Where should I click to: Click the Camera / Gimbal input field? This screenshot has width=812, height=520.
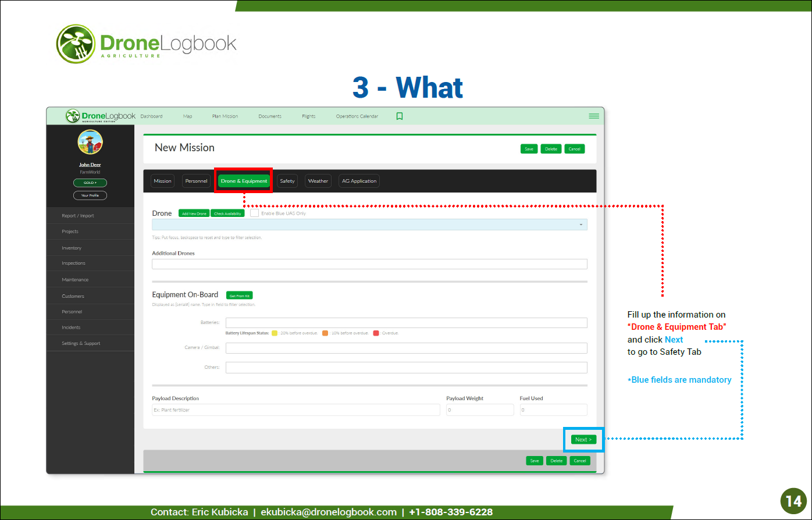pyautogui.click(x=406, y=348)
